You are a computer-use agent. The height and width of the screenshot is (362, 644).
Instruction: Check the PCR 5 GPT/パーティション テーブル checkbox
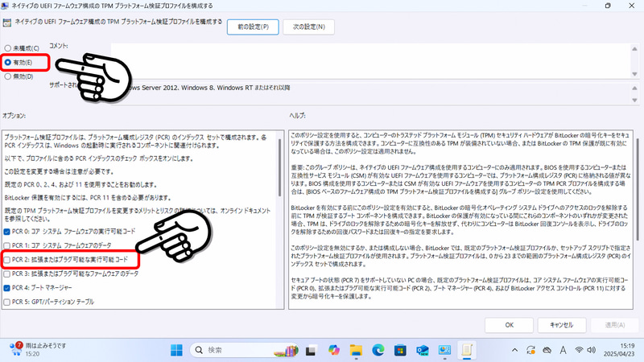pos(7,302)
